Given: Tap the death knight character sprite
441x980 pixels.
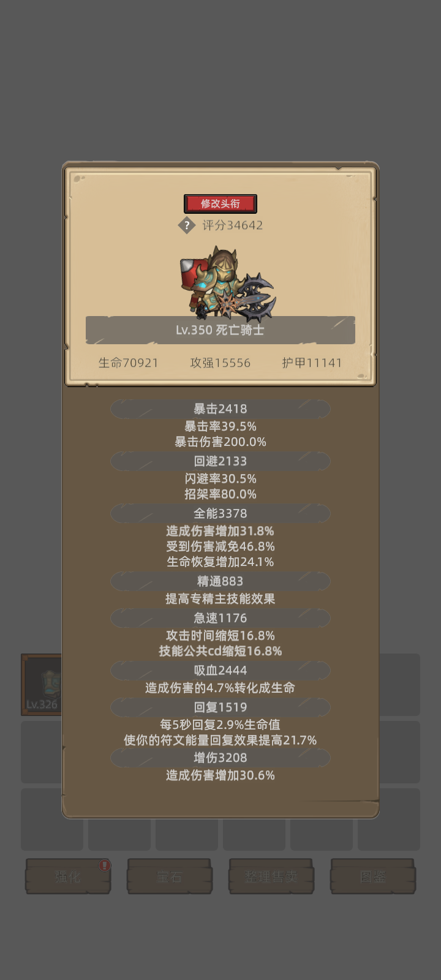Looking at the screenshot, I should [x=228, y=284].
